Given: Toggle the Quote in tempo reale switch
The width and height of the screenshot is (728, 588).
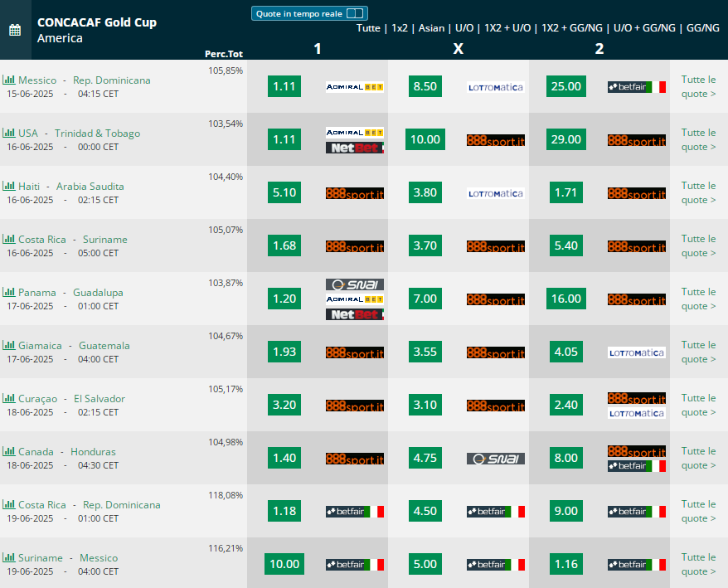Looking at the screenshot, I should pos(355,13).
